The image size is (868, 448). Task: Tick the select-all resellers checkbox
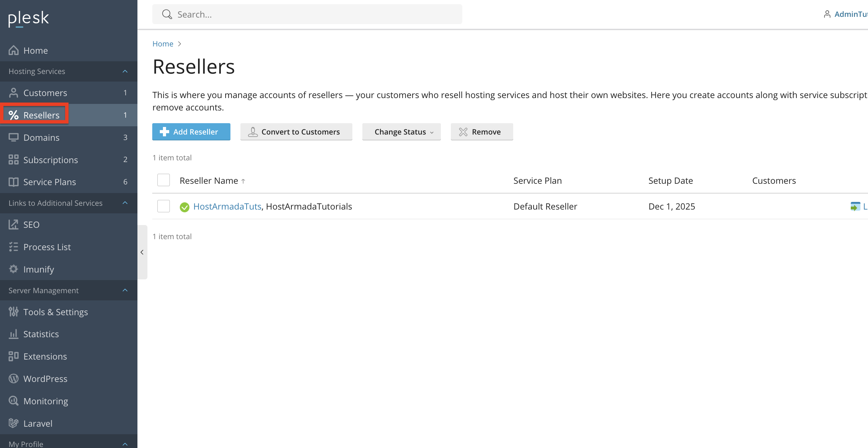164,180
